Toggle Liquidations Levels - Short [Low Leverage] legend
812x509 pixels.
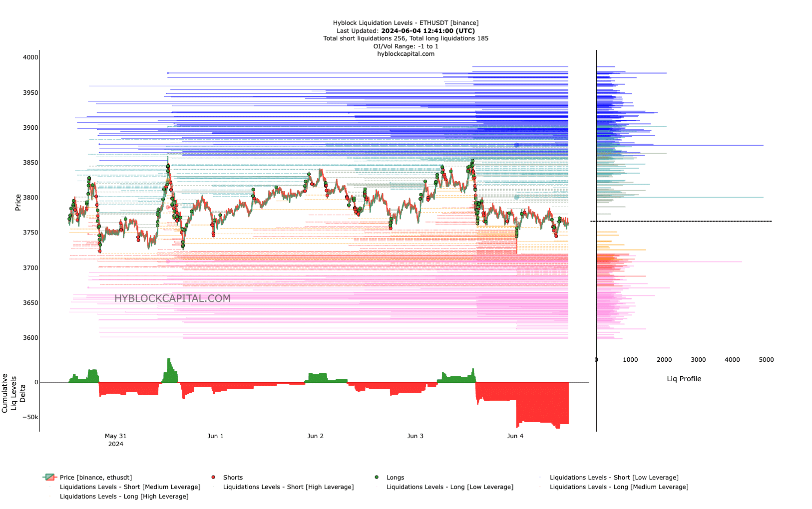609,478
